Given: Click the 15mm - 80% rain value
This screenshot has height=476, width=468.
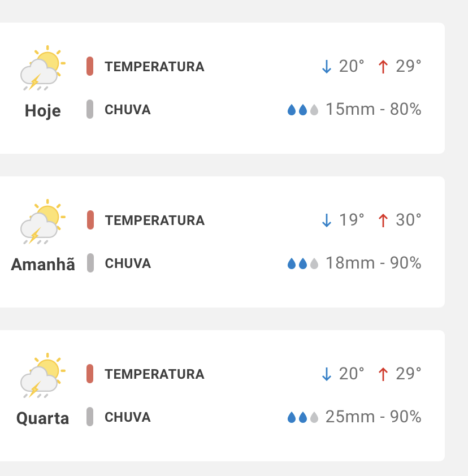Looking at the screenshot, I should 373,109.
